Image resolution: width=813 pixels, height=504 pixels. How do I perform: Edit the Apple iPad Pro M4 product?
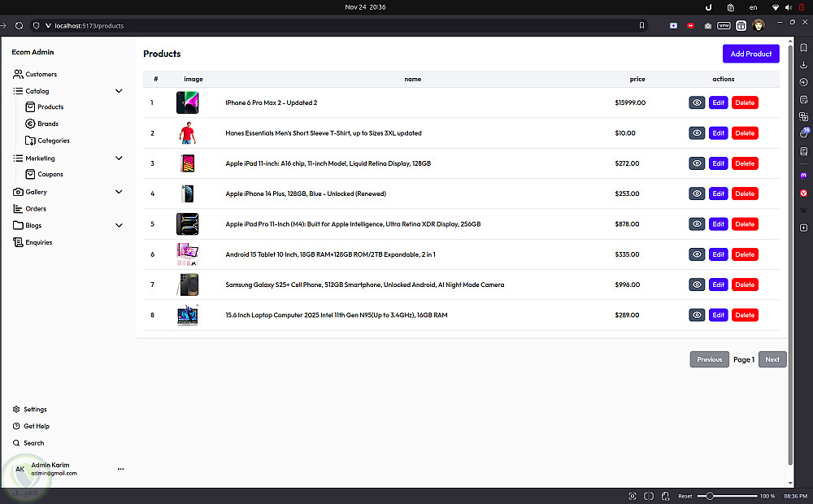point(718,224)
